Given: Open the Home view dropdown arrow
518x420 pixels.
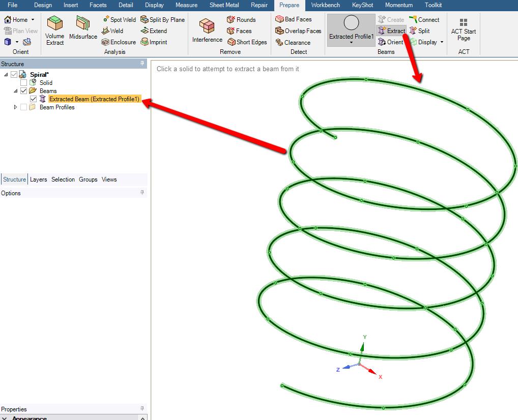Looking at the screenshot, I should click(x=33, y=19).
